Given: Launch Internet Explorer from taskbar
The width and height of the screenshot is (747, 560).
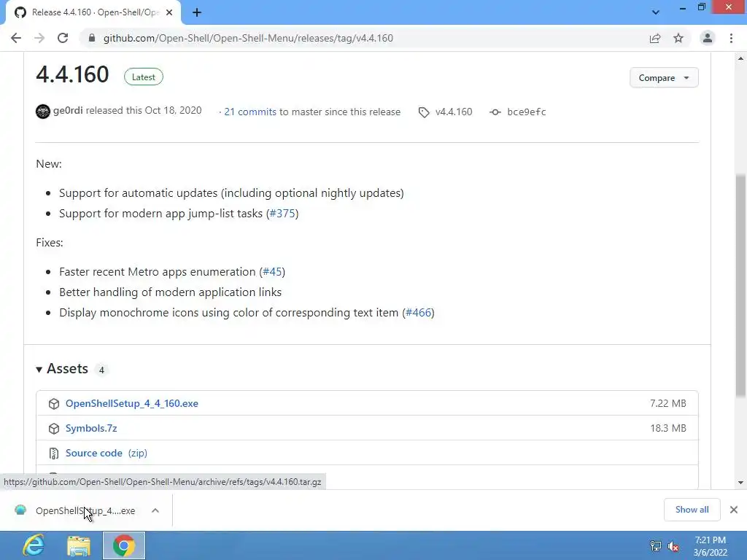Looking at the screenshot, I should tap(34, 545).
